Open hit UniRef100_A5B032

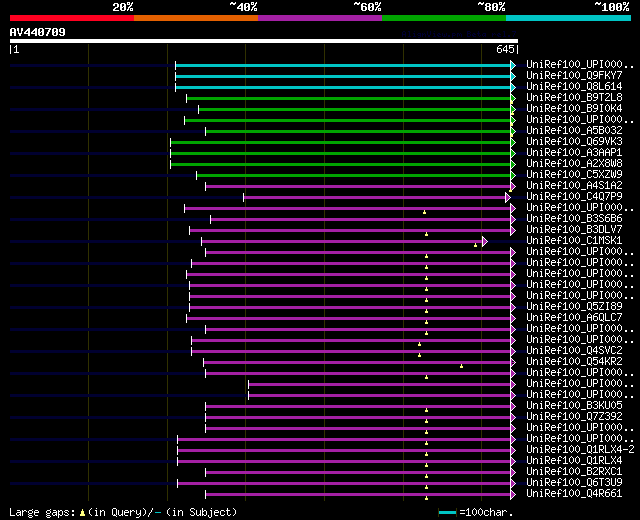click(574, 131)
